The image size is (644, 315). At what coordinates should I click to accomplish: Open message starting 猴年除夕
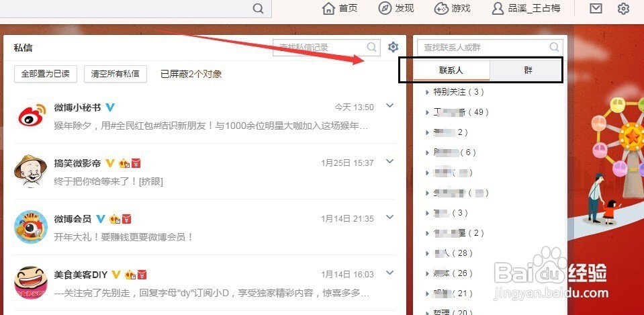click(x=212, y=126)
